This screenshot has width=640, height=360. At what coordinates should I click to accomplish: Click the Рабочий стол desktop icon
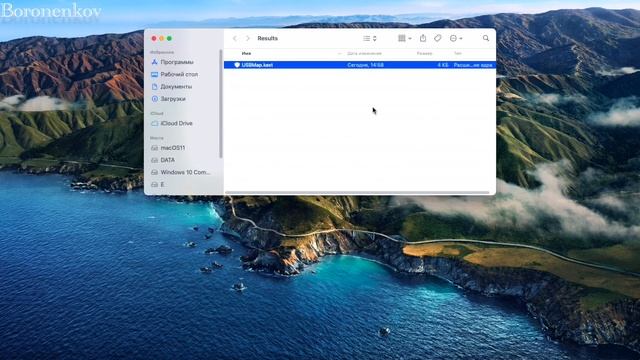click(x=154, y=74)
